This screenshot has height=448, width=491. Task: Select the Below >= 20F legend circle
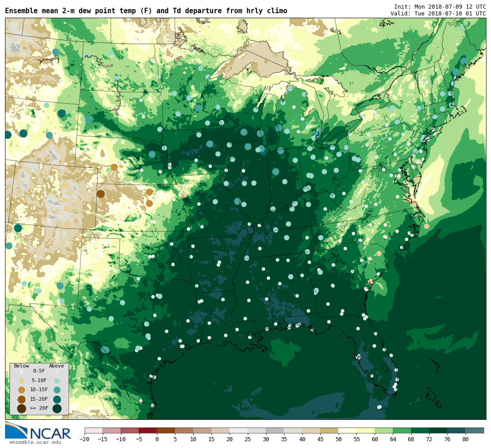[22, 408]
